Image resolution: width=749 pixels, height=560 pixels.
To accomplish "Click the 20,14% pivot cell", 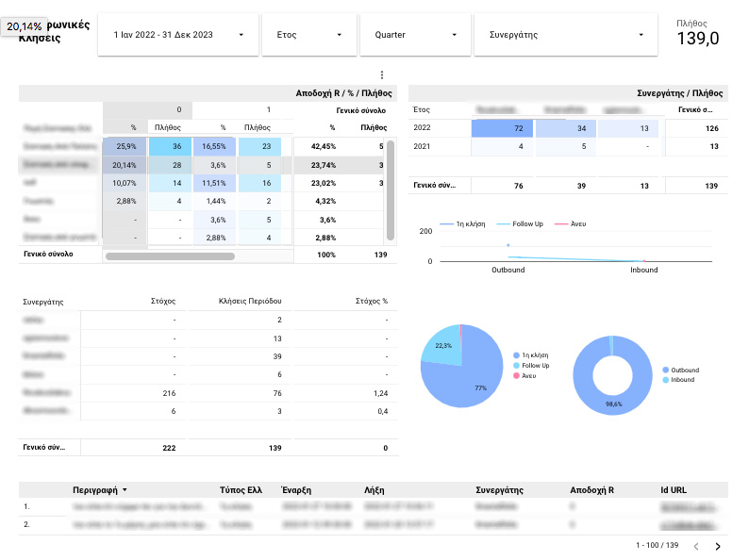I will coord(125,165).
